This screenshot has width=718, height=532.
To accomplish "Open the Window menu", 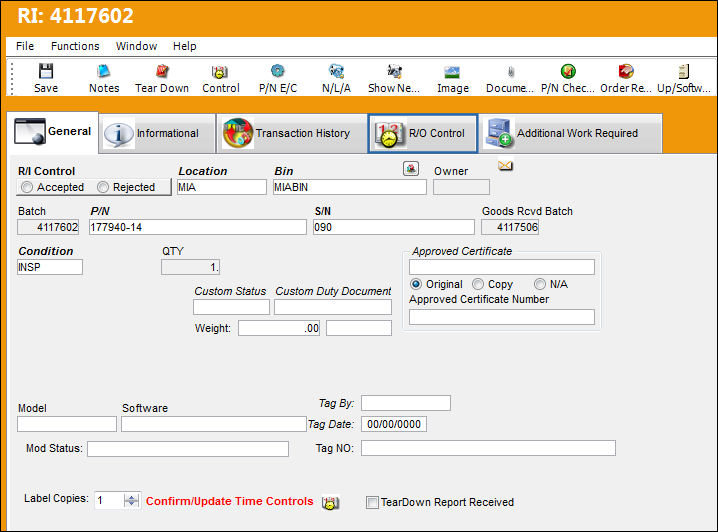I will click(136, 46).
